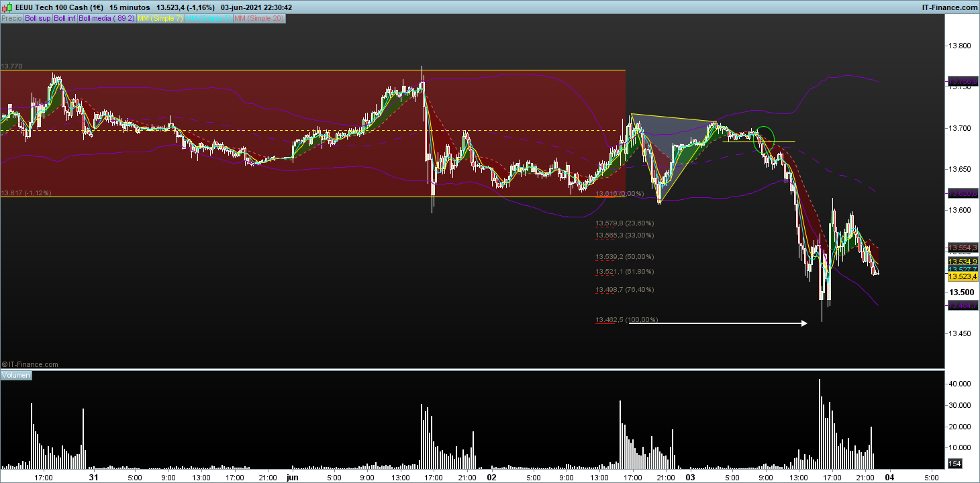Open the Volumen panel label
Viewport: 980px width, 483px height.
click(16, 375)
